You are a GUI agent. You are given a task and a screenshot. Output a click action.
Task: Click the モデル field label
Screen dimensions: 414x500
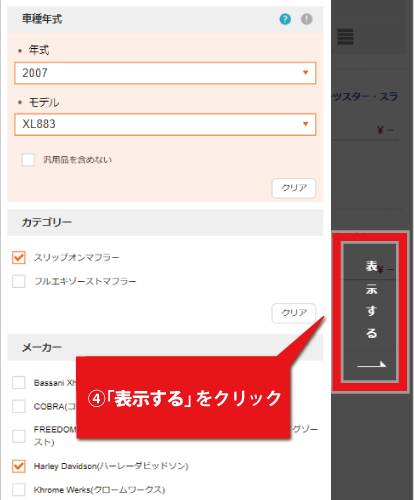coord(44,102)
